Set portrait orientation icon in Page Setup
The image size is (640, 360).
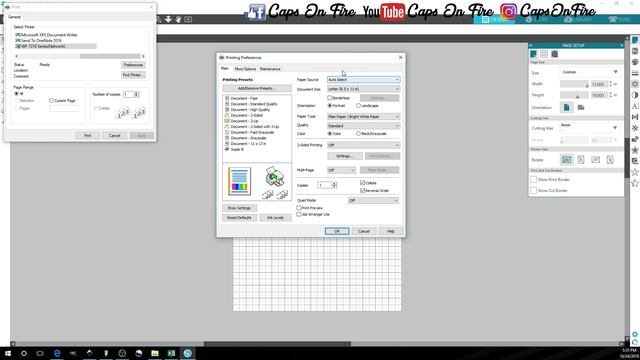(x=567, y=107)
